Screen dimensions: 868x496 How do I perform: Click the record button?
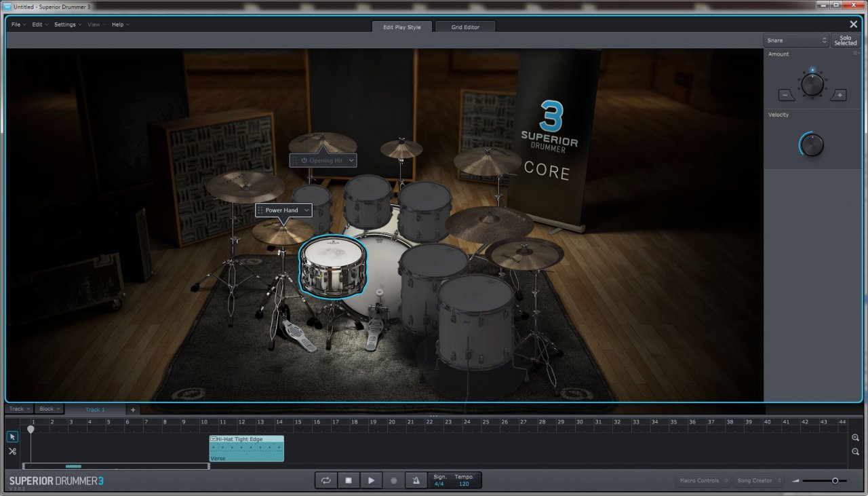[x=393, y=480]
